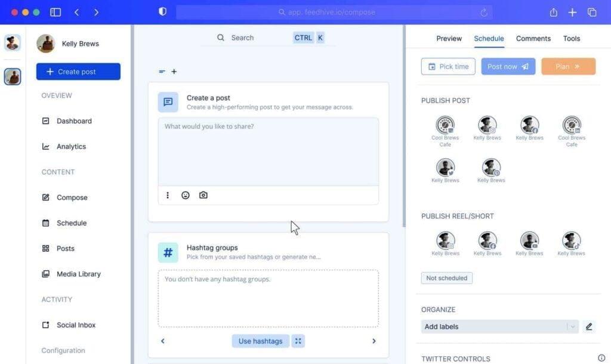Open a new browser tab
Screen dimensions: 611x364
click(572, 12)
